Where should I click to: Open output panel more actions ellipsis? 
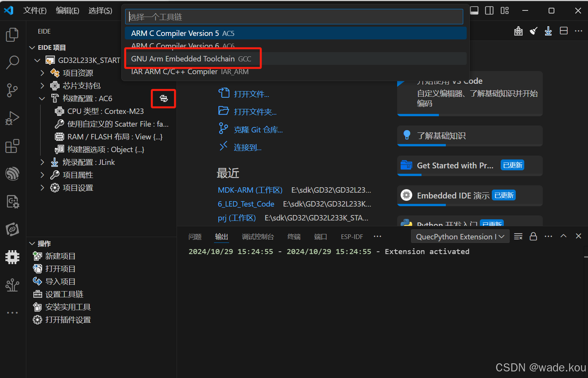(x=548, y=236)
